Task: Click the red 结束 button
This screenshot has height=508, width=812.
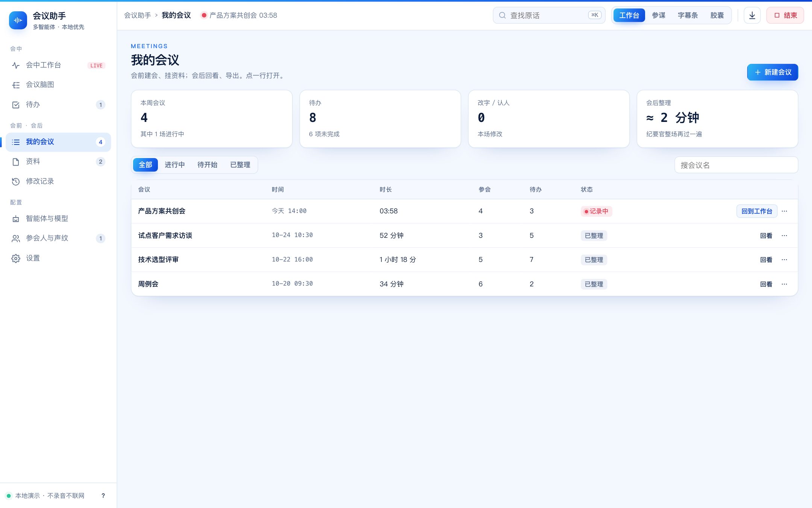Action: click(x=785, y=15)
